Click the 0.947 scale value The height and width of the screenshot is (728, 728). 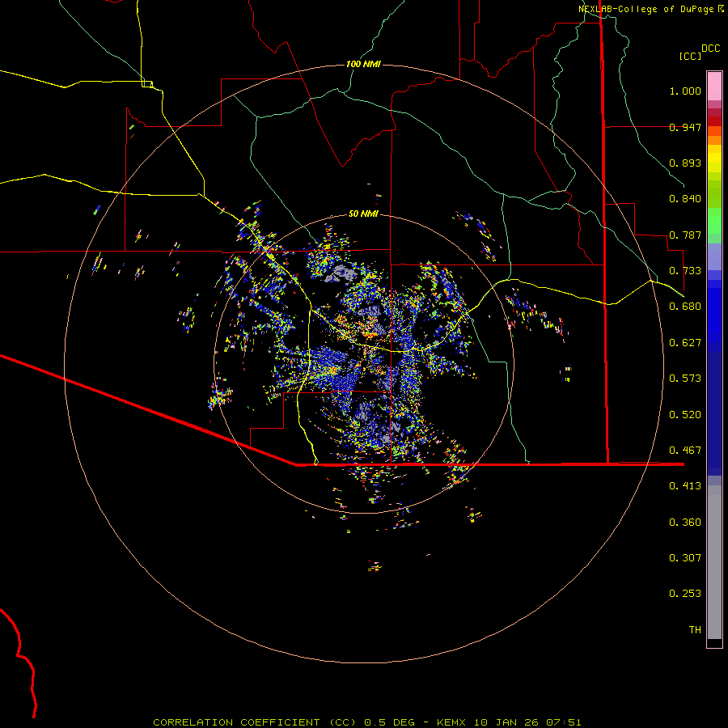[x=685, y=127]
